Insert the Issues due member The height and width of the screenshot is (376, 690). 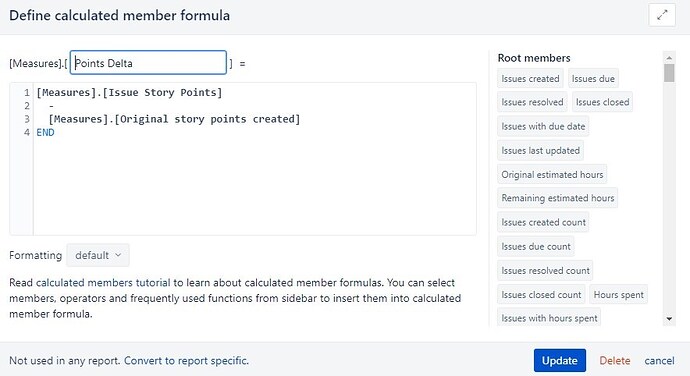click(x=593, y=78)
